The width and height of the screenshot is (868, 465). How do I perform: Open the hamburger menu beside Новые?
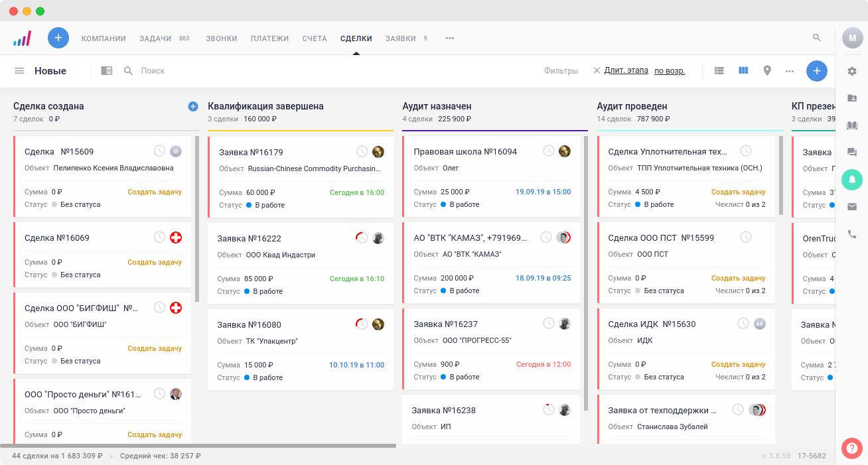[19, 70]
